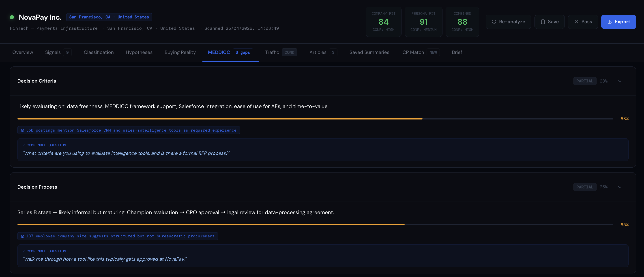Viewport: 644px width, 277px height.
Task: Go to the Classification tab
Action: (x=99, y=52)
